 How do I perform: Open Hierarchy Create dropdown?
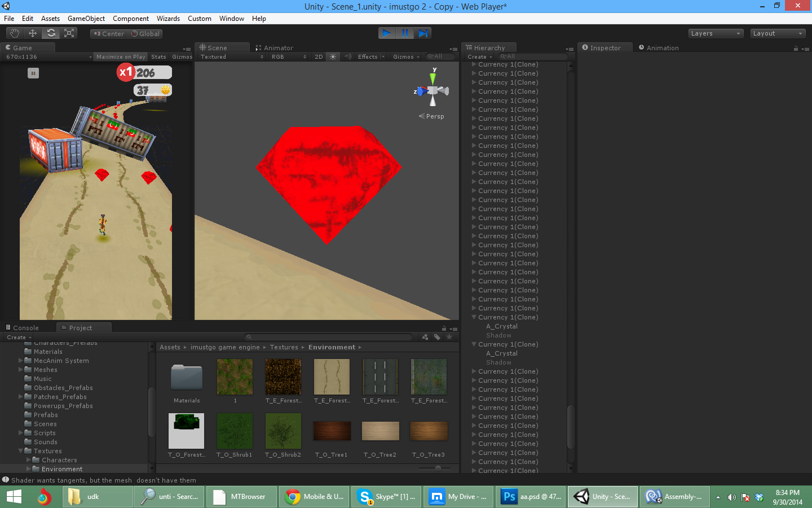tap(479, 56)
